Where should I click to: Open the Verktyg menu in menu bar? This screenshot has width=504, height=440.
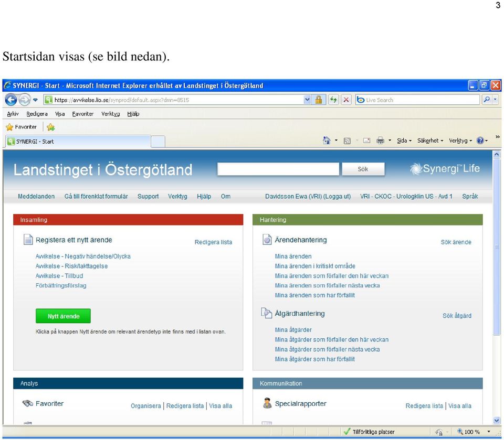tap(110, 114)
